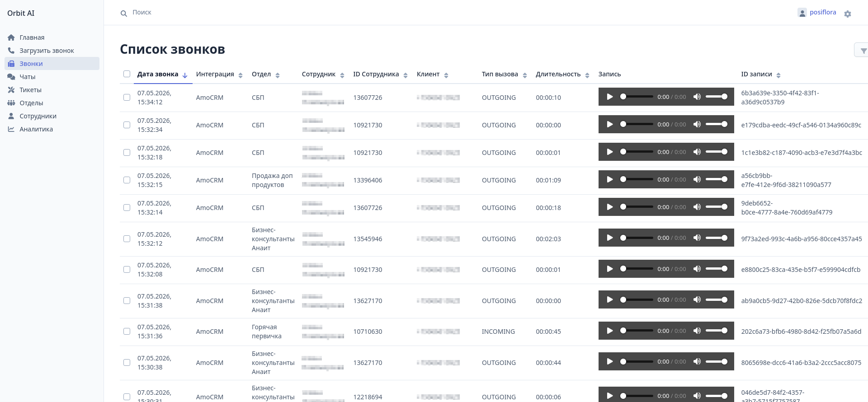Sort by Отдел column
The height and width of the screenshot is (402, 868).
click(x=266, y=75)
